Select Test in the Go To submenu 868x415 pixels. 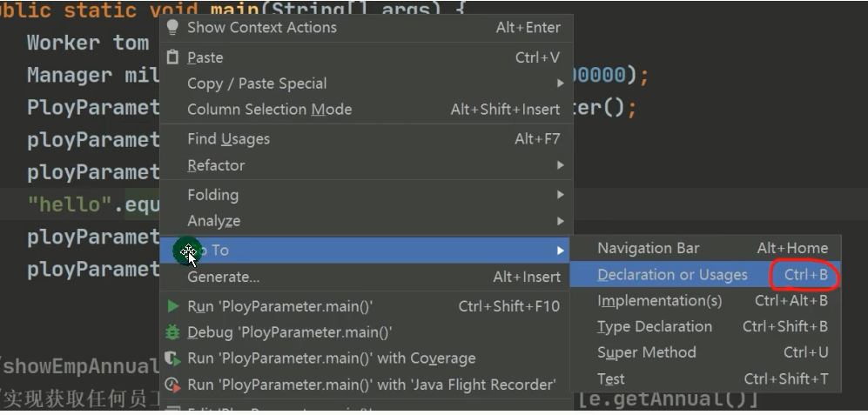coord(610,379)
